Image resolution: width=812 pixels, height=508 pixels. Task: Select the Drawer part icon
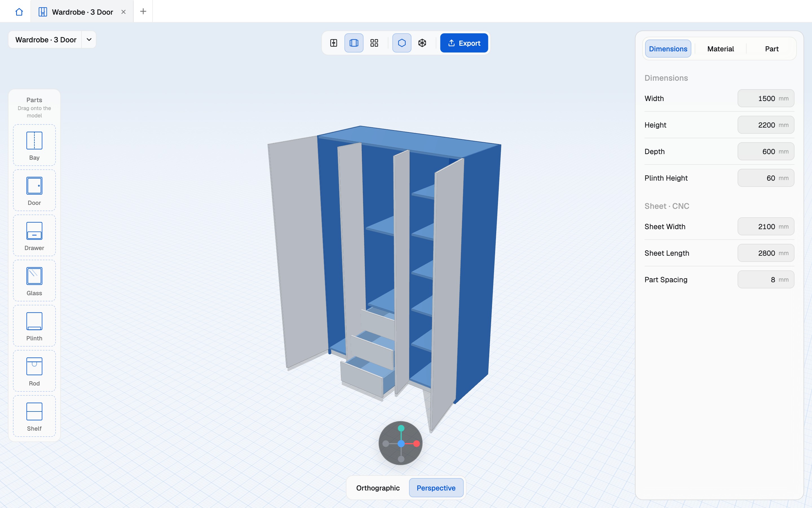coord(34,236)
